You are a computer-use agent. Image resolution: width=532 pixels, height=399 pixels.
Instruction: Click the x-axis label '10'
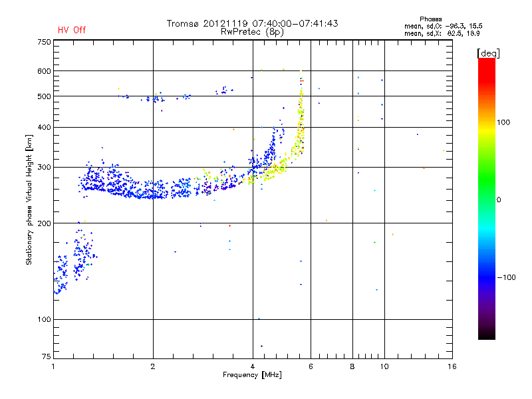coord(384,366)
